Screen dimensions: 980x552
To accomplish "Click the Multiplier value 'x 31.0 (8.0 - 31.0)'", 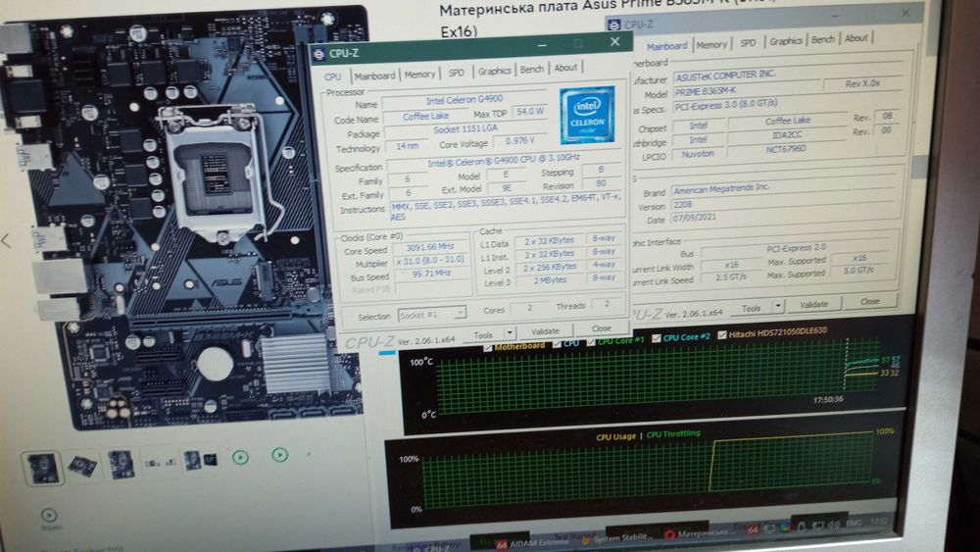I will click(430, 260).
